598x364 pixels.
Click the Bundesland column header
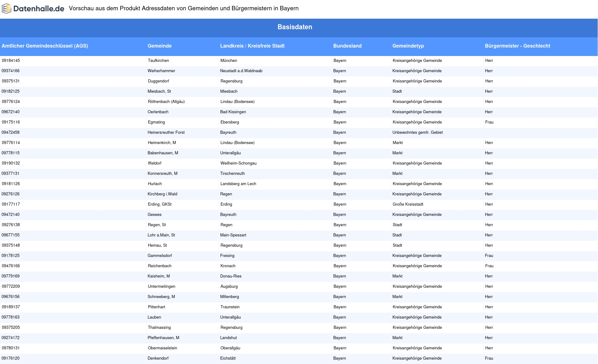click(347, 46)
